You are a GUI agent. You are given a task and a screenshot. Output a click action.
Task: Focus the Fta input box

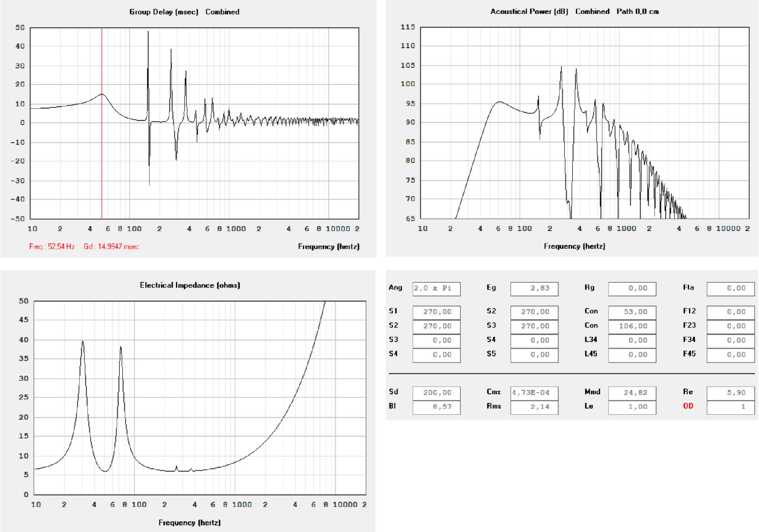(730, 289)
